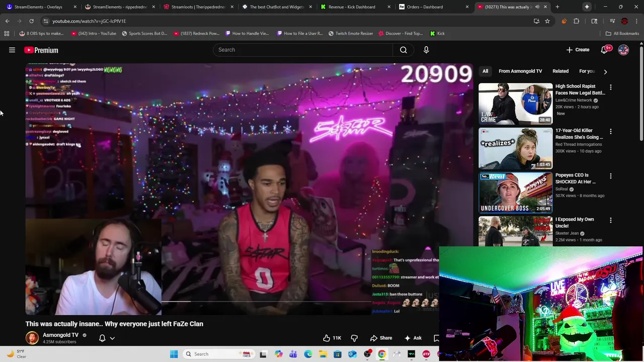Open the Chrome three-dot menu
The width and height of the screenshot is (644, 362).
click(637, 21)
